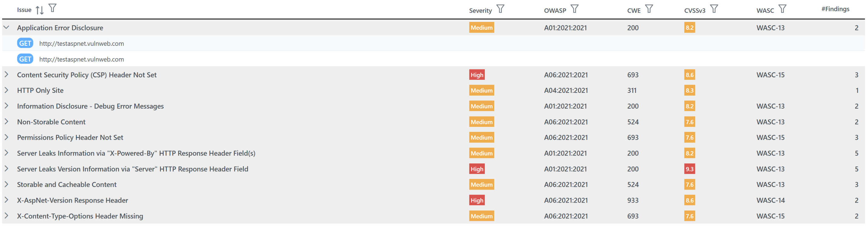Viewport: 868px width, 226px height.
Task: Open the OWASP column filter icon
Action: [575, 9]
